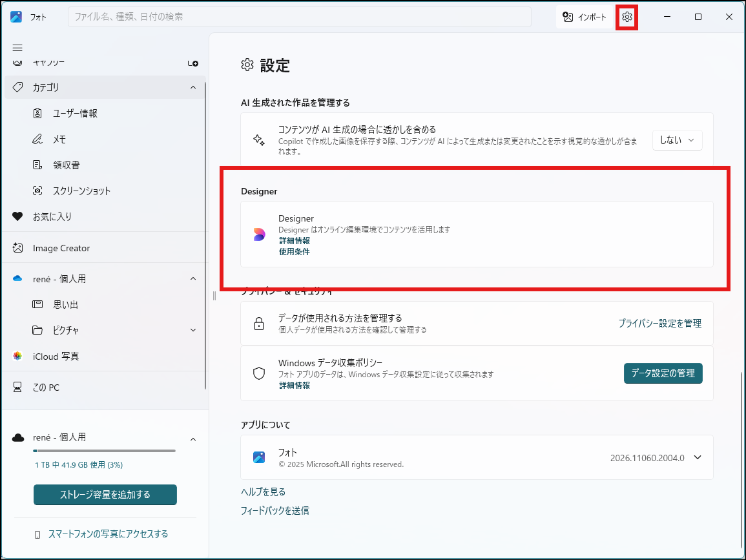Click the sidebar splitter handle
The image size is (746, 560).
[214, 296]
